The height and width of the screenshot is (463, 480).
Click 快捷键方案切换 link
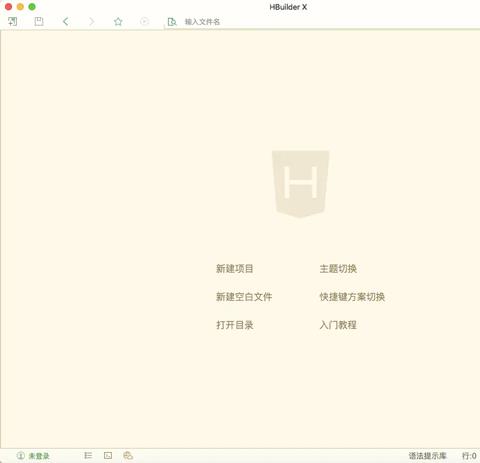pos(352,297)
